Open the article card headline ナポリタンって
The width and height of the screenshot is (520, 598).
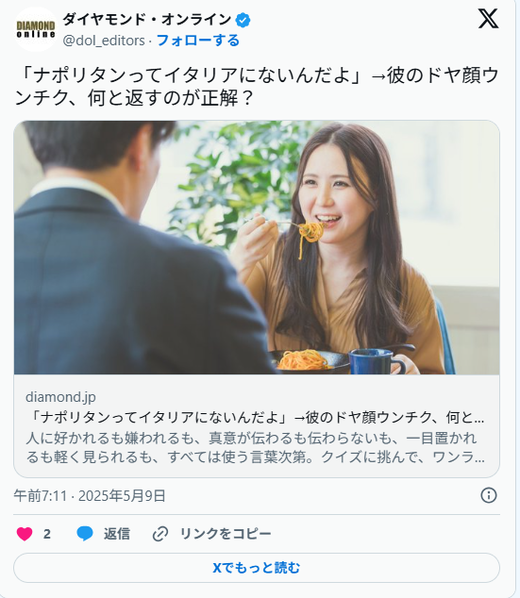point(255,418)
